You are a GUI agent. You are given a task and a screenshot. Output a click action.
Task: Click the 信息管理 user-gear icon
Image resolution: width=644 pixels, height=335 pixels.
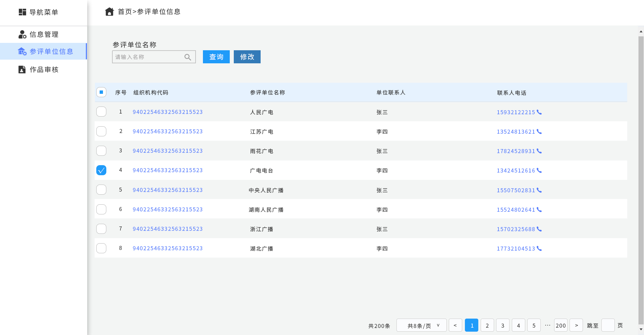coord(22,35)
